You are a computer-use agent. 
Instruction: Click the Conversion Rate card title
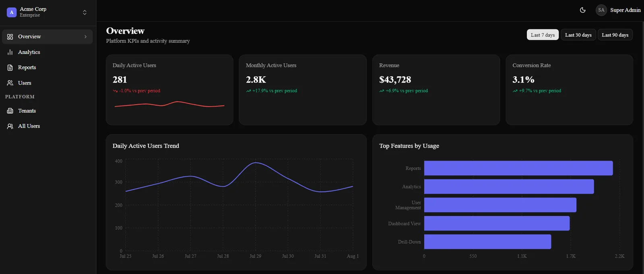coord(531,66)
